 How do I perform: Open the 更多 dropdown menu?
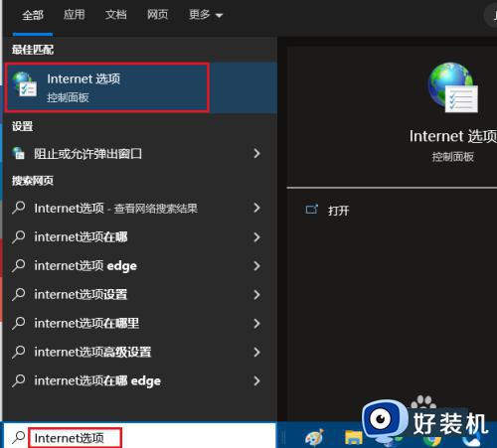[x=206, y=15]
